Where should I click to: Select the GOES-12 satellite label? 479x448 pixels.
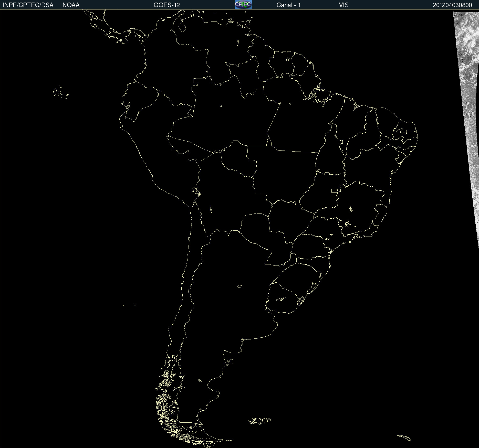pos(167,5)
